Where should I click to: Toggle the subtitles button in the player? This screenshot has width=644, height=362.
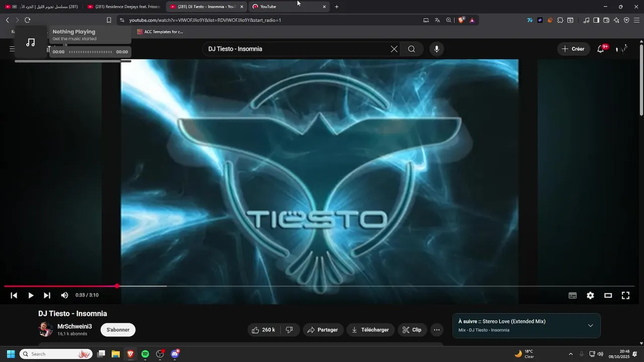573,296
